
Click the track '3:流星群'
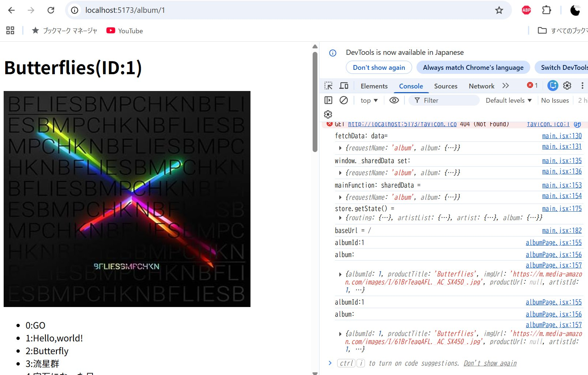pyautogui.click(x=42, y=364)
